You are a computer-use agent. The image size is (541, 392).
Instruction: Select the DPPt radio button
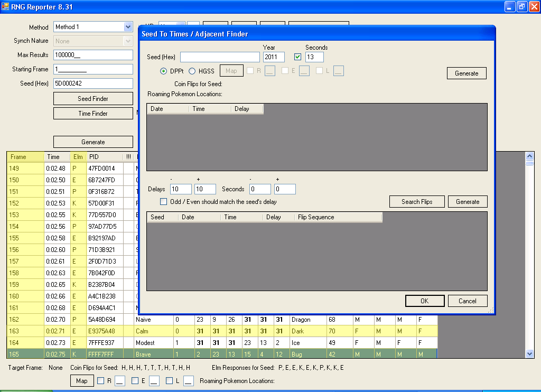[164, 71]
